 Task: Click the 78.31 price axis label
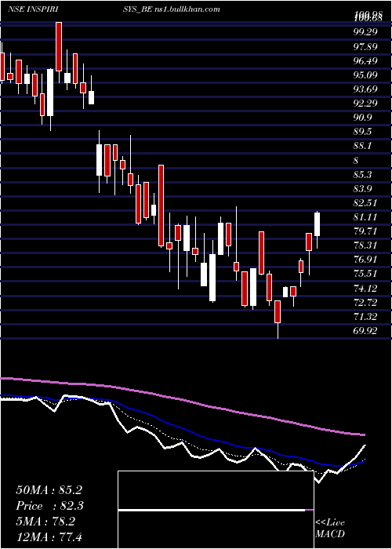365,245
